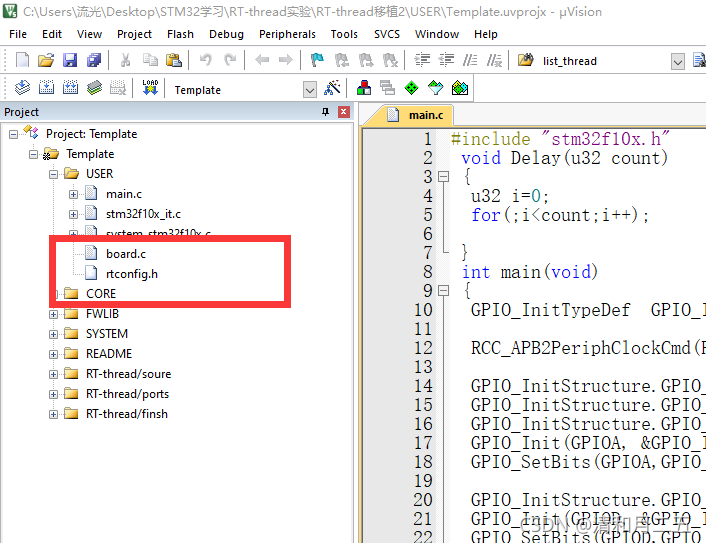Click the Copy icon in toolbar

tap(150, 60)
